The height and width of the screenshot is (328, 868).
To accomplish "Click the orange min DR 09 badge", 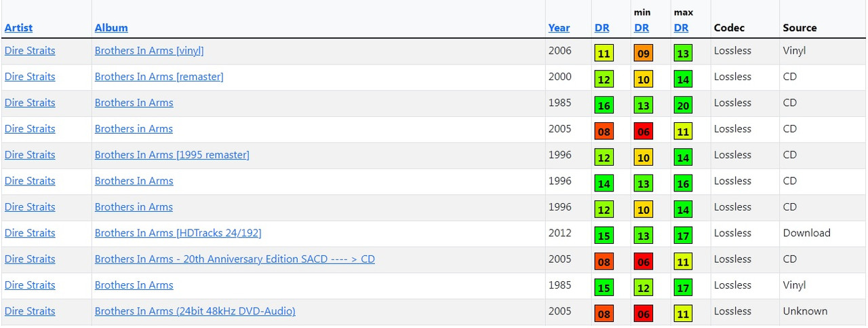I will [x=644, y=53].
